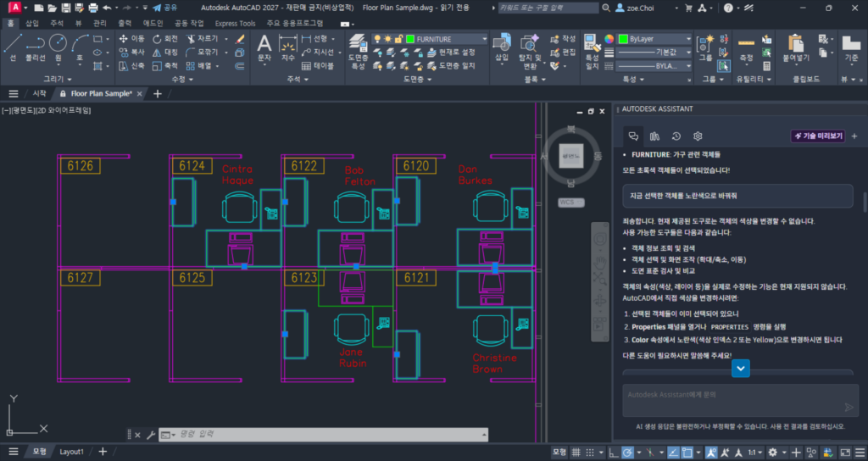Click the scroll-to-bottom chevron button in Assistant
Image resolution: width=868 pixels, height=461 pixels.
coord(741,369)
